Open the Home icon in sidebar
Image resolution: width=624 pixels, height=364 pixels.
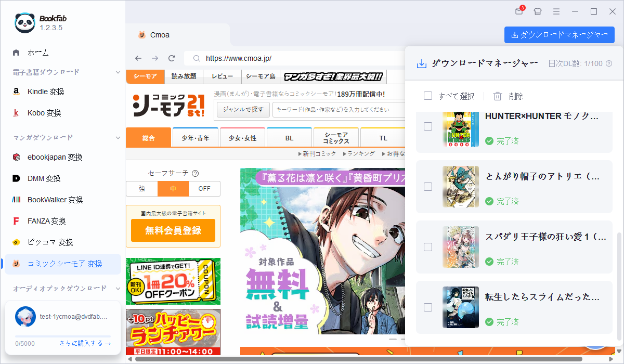pos(16,53)
